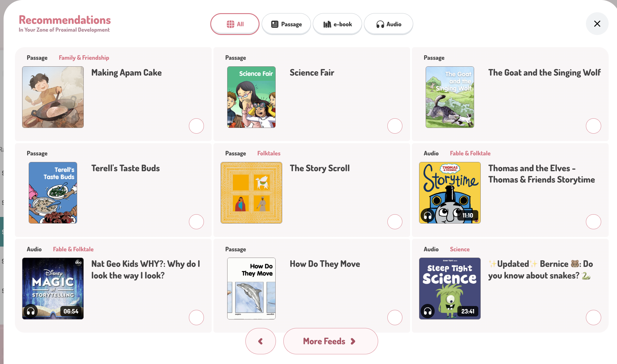Select the Audio filter tab
This screenshot has height=364, width=617.
click(388, 24)
